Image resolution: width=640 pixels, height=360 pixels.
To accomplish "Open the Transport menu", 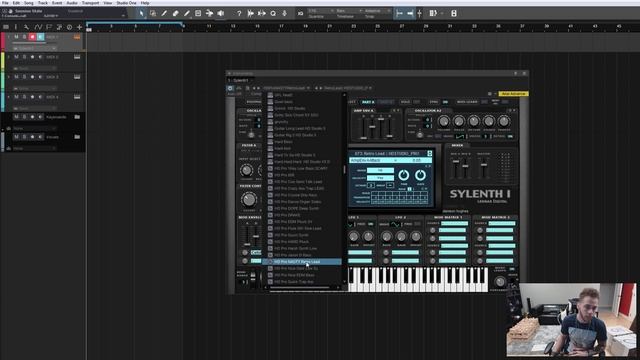I will [90, 3].
